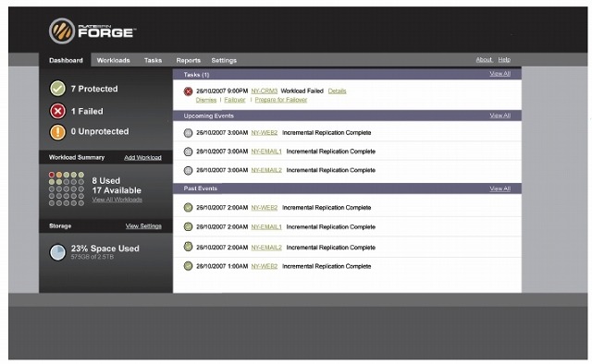Viewport: 592px width, 364px height.
Task: Go to the Tasks tab
Action: pos(153,60)
